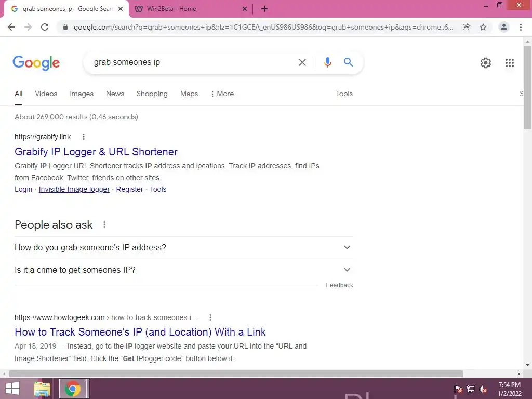
Task: Open the Grabify Register sitelink
Action: tap(129, 189)
